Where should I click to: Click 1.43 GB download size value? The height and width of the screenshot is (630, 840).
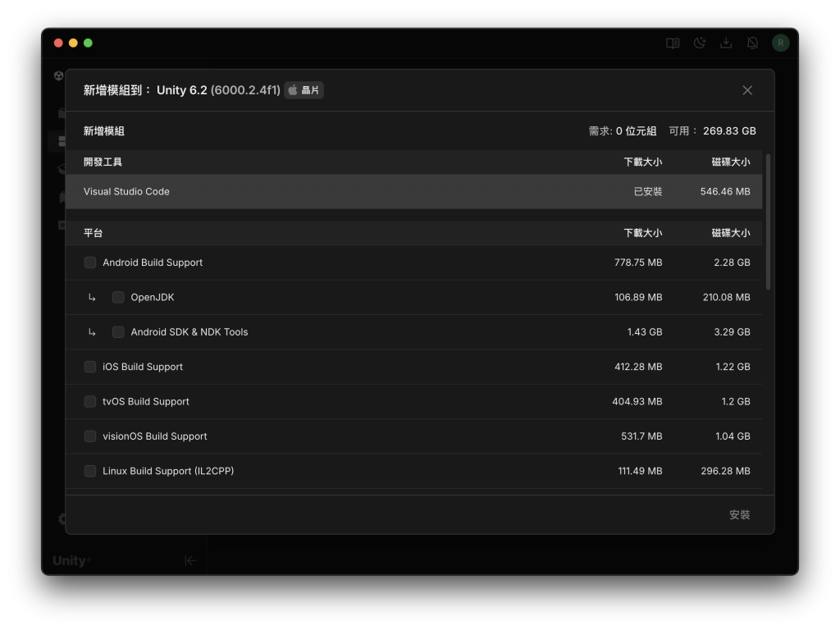[x=645, y=332]
